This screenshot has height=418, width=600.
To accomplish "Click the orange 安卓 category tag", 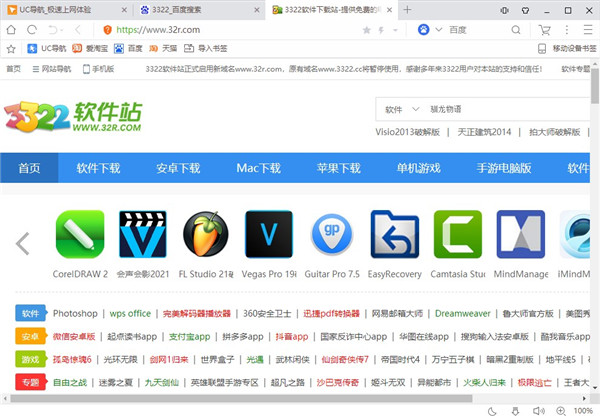I will [31, 336].
